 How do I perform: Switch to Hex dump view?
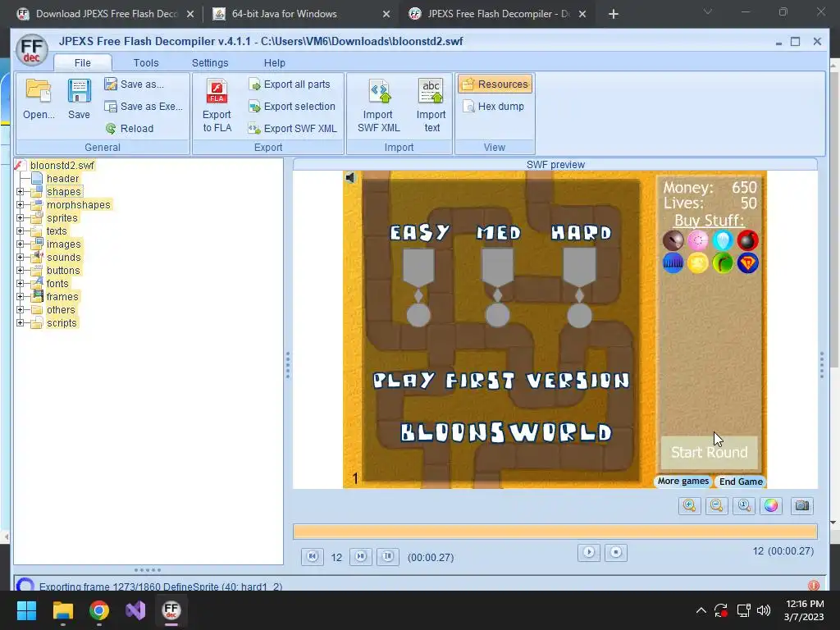click(493, 107)
